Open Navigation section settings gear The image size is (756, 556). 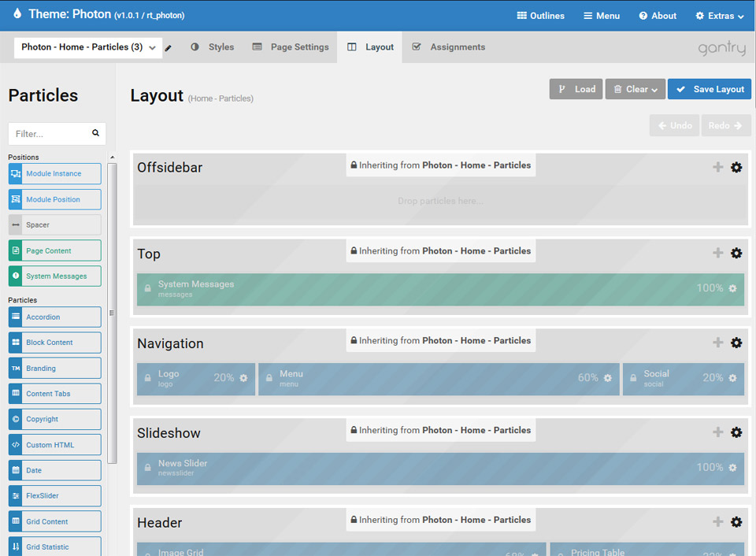click(x=736, y=343)
